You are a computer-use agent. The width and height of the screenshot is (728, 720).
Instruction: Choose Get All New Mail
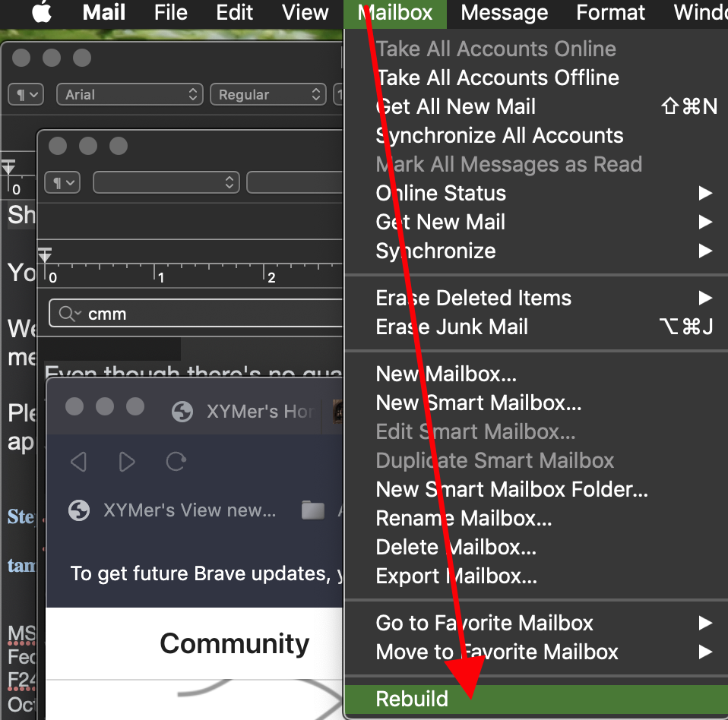(x=537, y=106)
